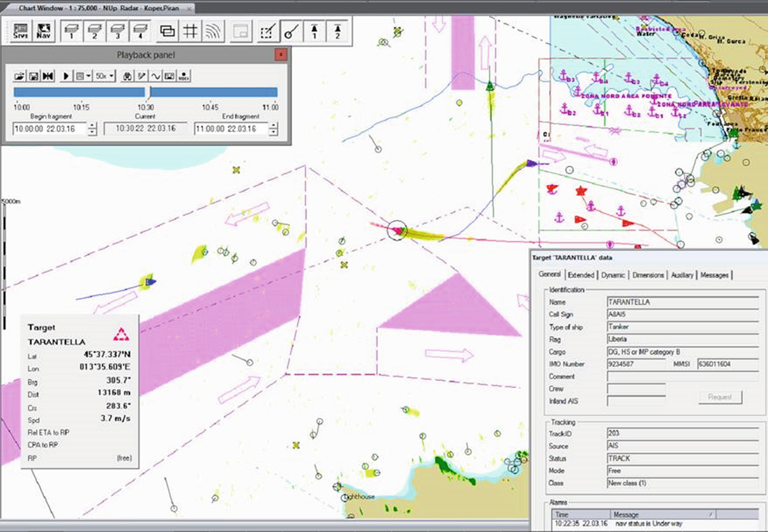Close the Playback panel
The width and height of the screenshot is (768, 532).
(x=281, y=54)
